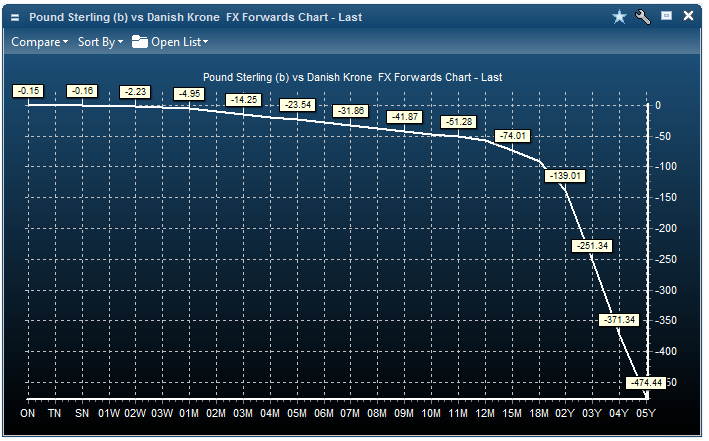
Task: Click the 02Y tenor axis label
Action: point(566,413)
